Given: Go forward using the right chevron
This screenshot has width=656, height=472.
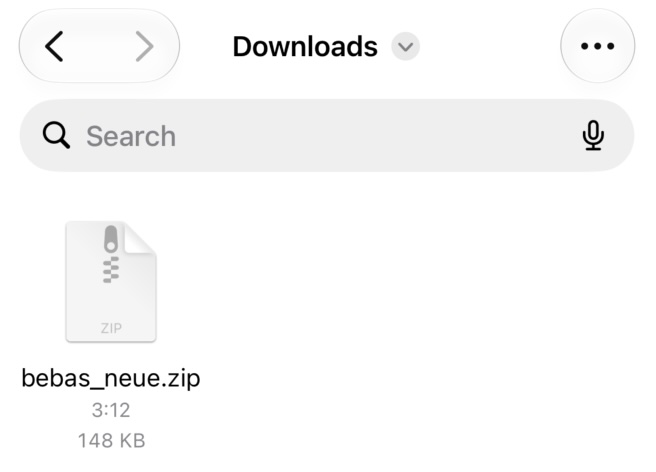Looking at the screenshot, I should pyautogui.click(x=145, y=46).
